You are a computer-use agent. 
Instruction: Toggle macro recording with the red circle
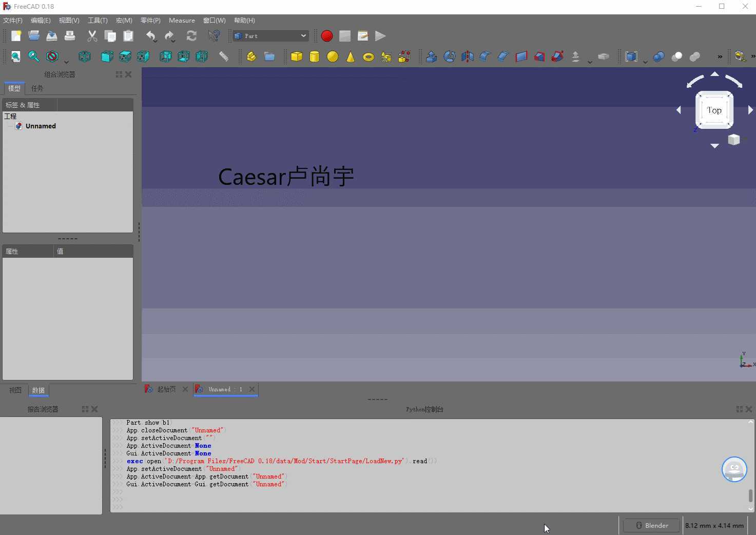coord(327,36)
